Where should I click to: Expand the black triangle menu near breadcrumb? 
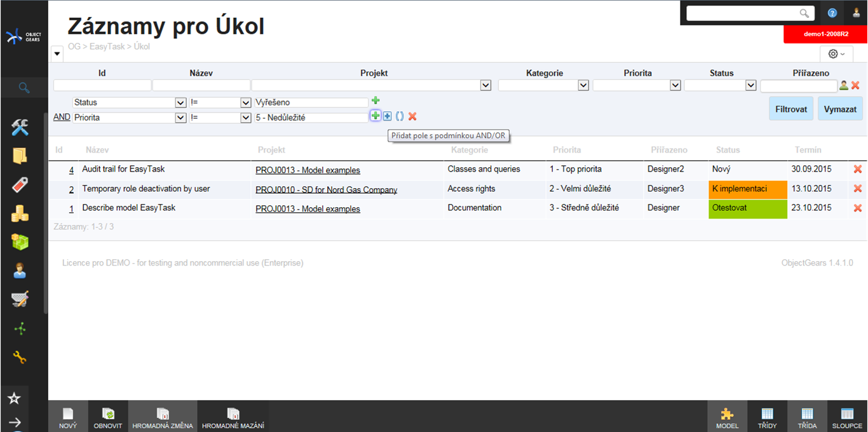point(57,54)
